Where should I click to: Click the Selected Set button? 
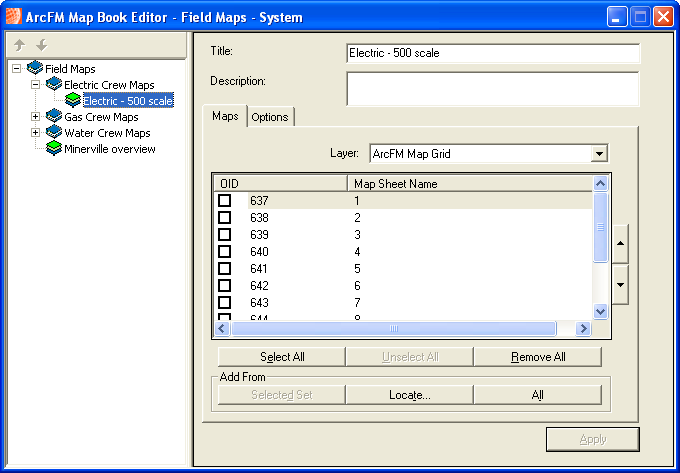282,395
